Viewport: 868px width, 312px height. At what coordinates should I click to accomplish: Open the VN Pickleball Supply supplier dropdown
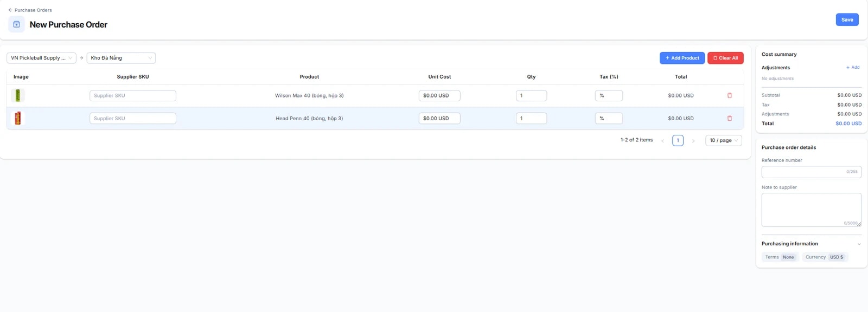pyautogui.click(x=41, y=58)
